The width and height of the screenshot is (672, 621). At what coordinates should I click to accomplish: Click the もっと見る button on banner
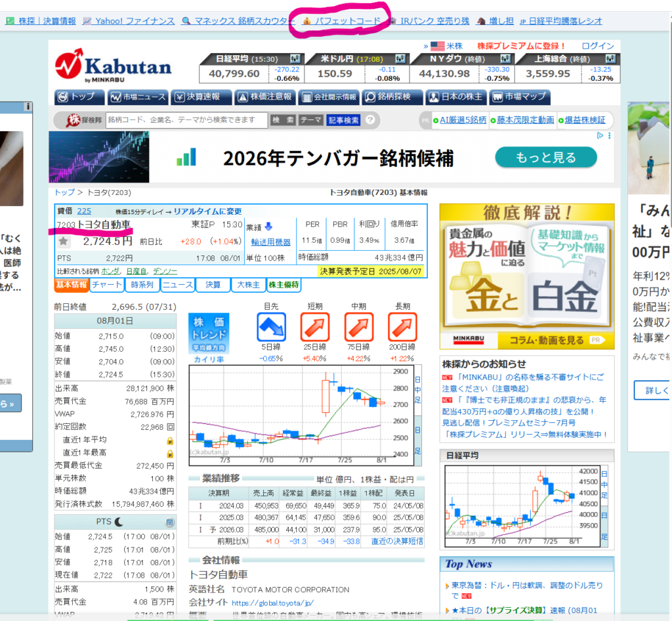546,158
